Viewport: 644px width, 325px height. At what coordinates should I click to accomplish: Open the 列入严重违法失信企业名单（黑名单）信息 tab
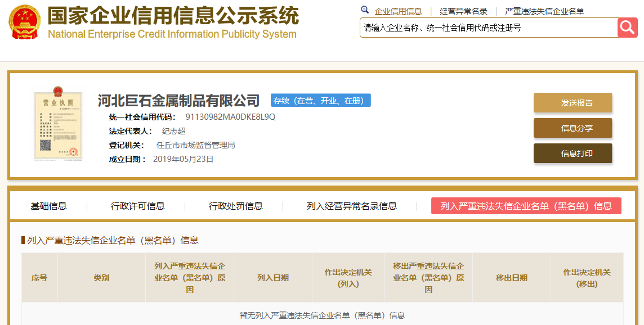[526, 206]
